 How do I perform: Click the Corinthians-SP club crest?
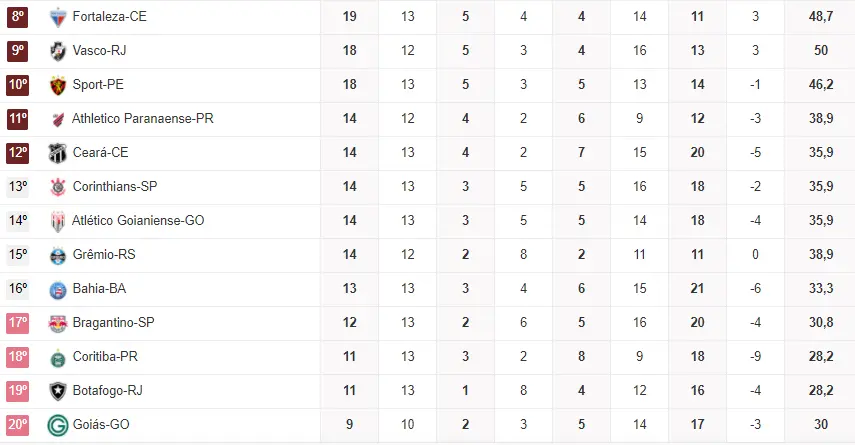coord(57,187)
